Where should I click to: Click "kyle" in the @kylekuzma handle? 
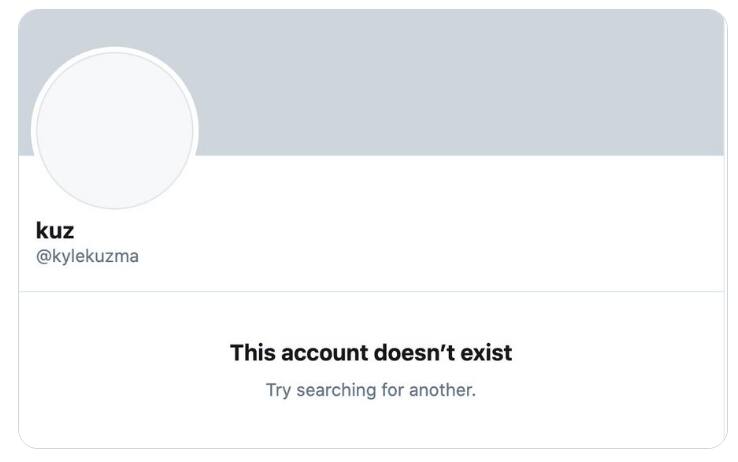click(68, 257)
